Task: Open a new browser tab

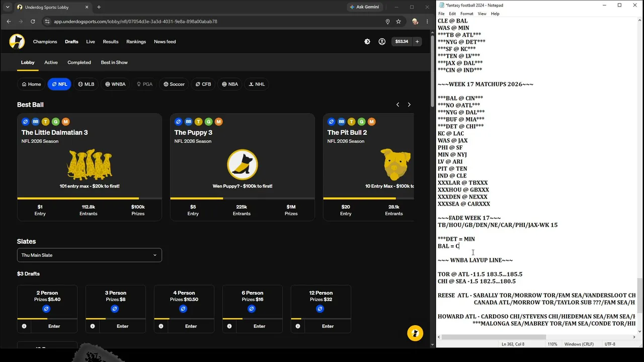Action: point(99,7)
